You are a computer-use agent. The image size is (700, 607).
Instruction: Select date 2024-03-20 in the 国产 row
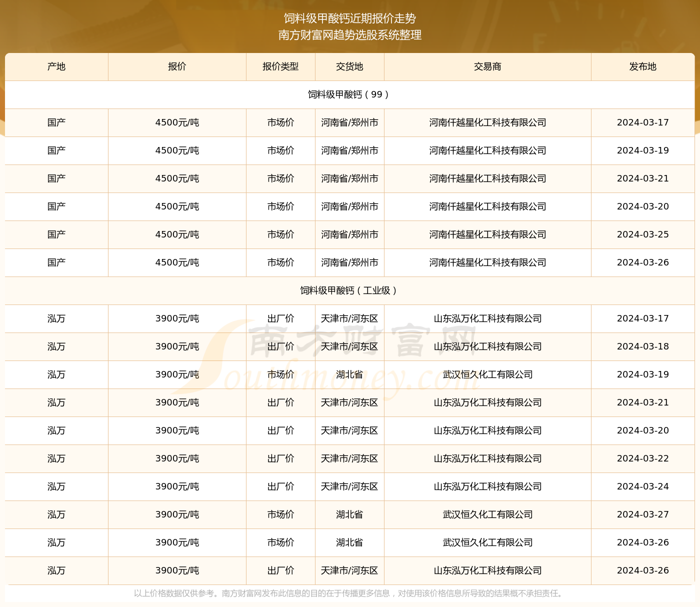(x=643, y=206)
